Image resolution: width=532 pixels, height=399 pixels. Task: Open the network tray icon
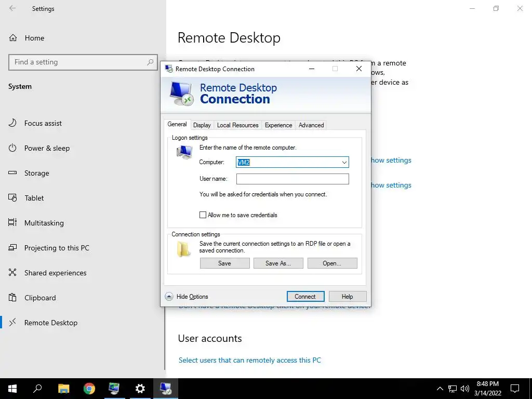[x=453, y=389]
